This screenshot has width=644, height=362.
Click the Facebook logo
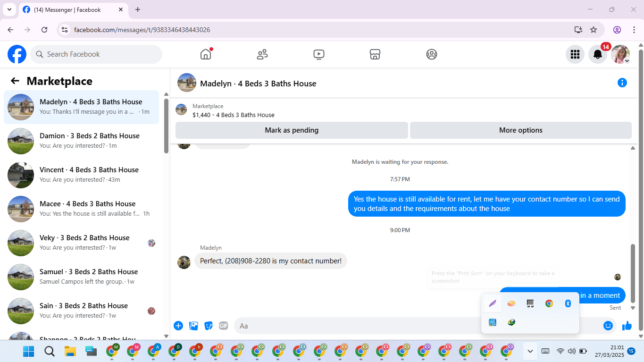tap(17, 54)
